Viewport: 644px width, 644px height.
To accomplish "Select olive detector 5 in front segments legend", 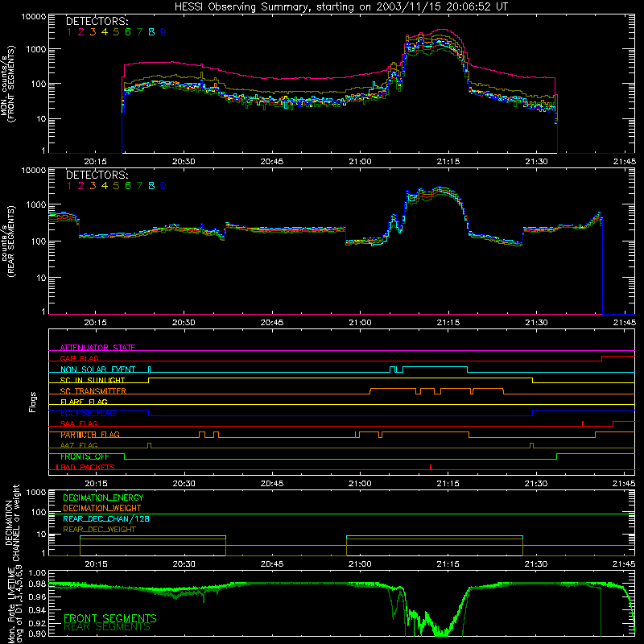I will coord(116,31).
